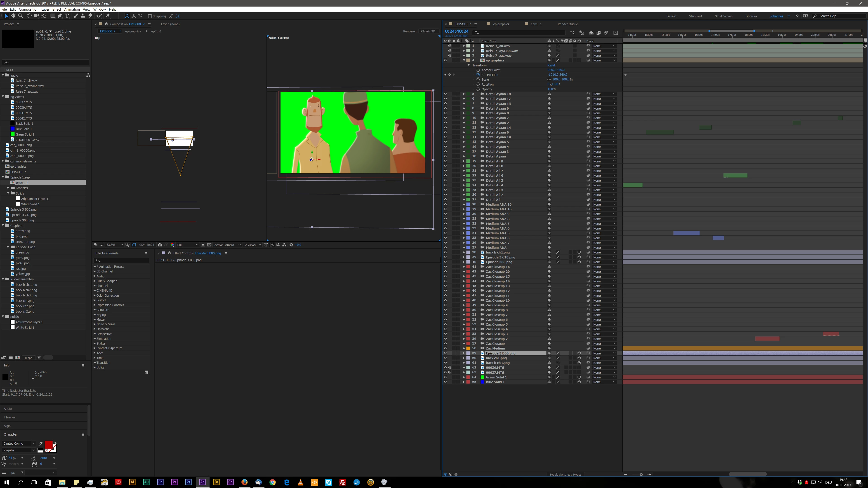The width and height of the screenshot is (868, 488).
Task: Select the Puppet Pin tool
Action: [108, 16]
